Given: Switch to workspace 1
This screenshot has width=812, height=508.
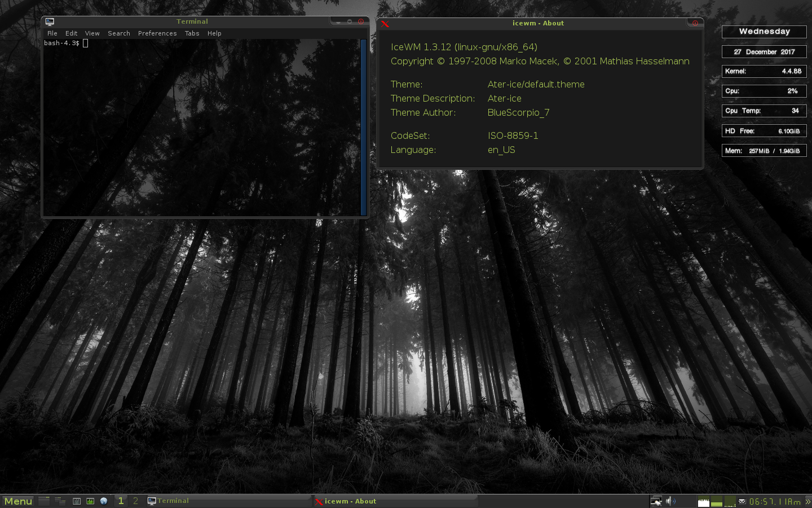Looking at the screenshot, I should pos(121,501).
